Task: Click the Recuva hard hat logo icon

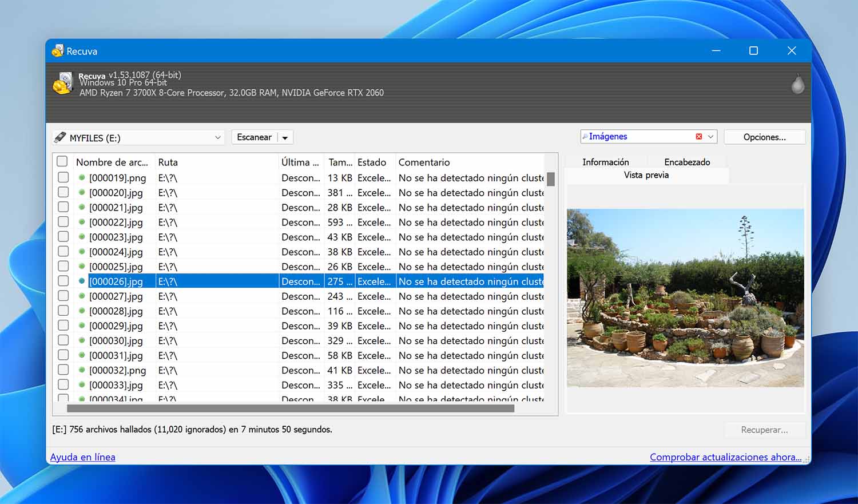Action: pos(63,84)
